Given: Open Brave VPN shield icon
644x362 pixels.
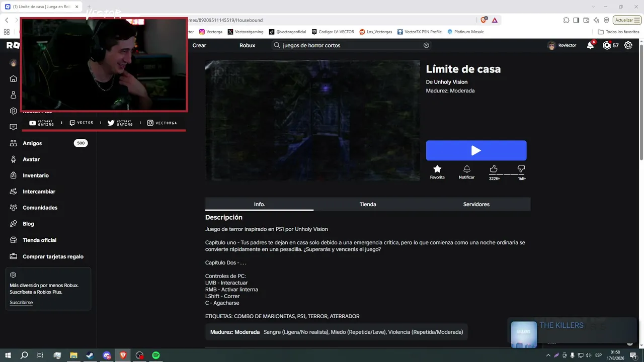Looking at the screenshot, I should [x=606, y=20].
